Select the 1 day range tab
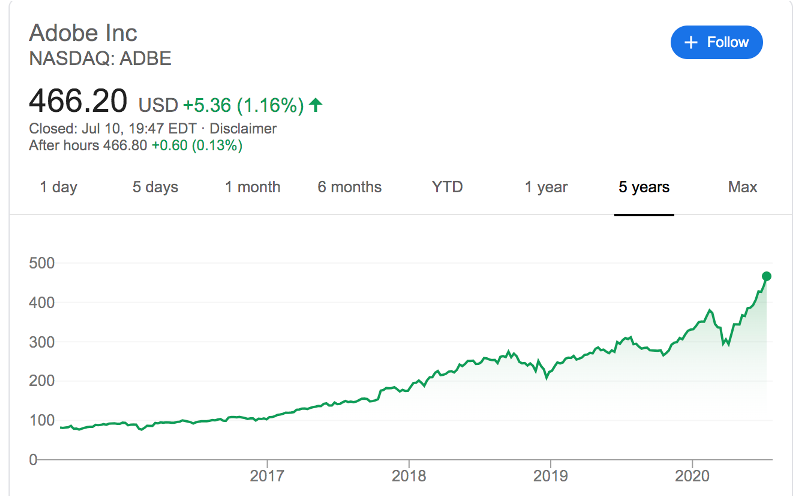 tap(59, 187)
